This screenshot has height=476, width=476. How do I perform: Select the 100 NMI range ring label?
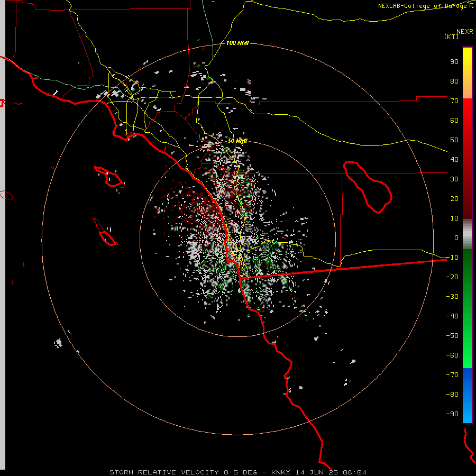(237, 43)
